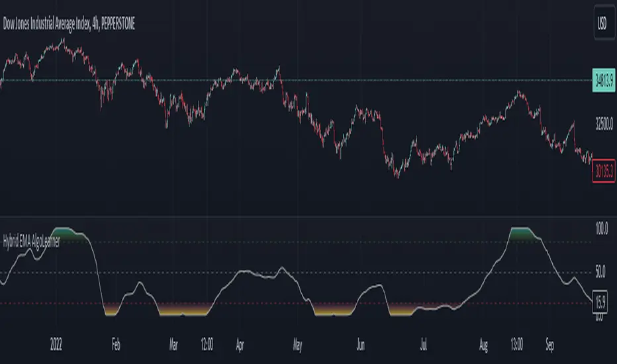Pick the Feb time axis label
This screenshot has height=364, width=617.
[116, 345]
